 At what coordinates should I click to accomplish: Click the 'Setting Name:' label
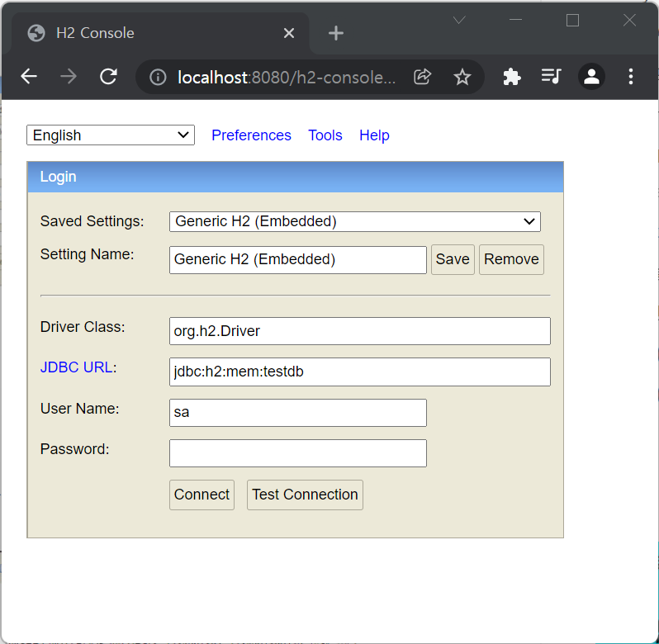click(87, 254)
